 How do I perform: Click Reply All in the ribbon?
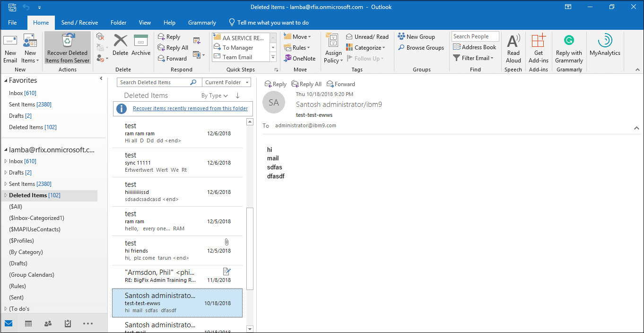(173, 48)
